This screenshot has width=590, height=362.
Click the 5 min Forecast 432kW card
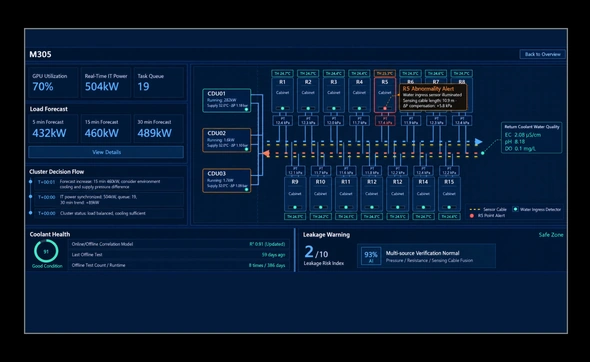click(x=53, y=129)
